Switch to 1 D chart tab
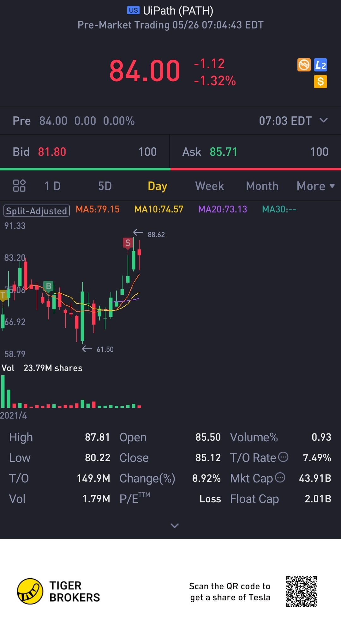341x644 pixels. 52,186
